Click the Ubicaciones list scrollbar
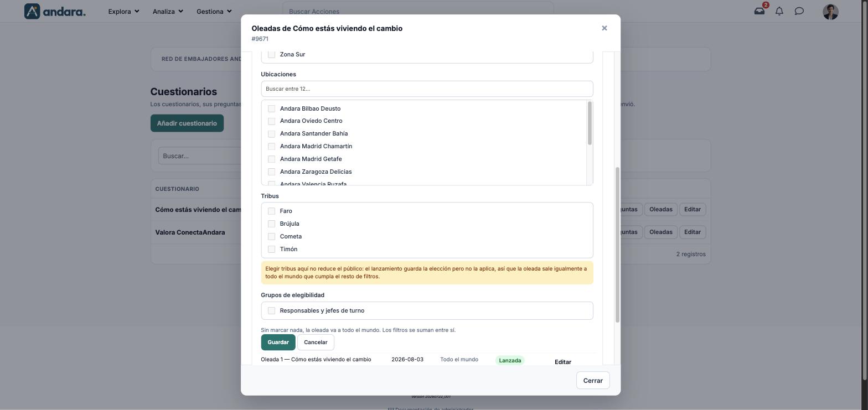This screenshot has width=868, height=410. (590, 124)
